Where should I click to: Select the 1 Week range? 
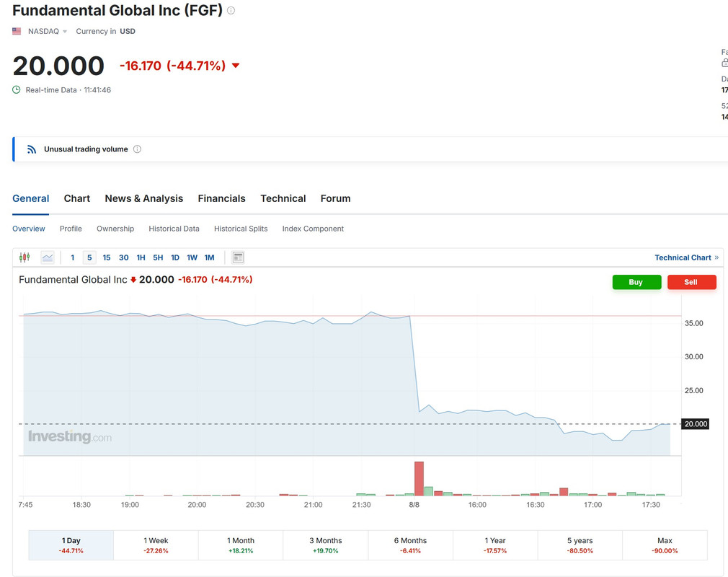tap(156, 545)
